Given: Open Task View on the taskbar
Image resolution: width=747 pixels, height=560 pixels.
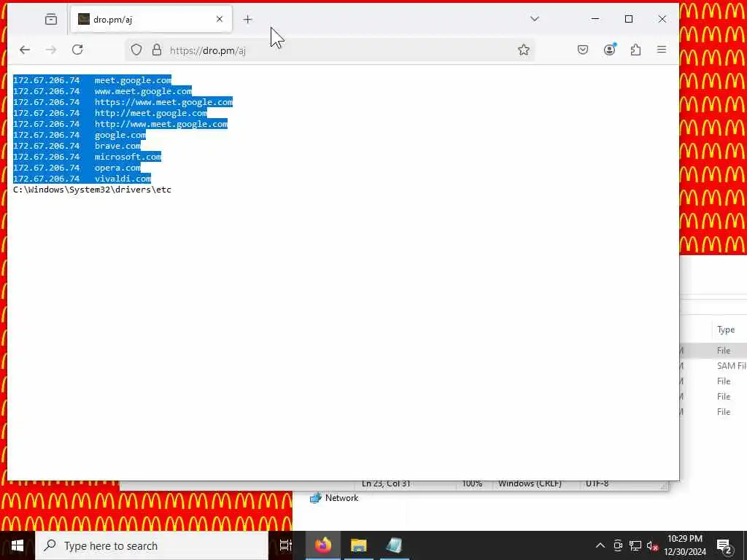Looking at the screenshot, I should coord(286,545).
